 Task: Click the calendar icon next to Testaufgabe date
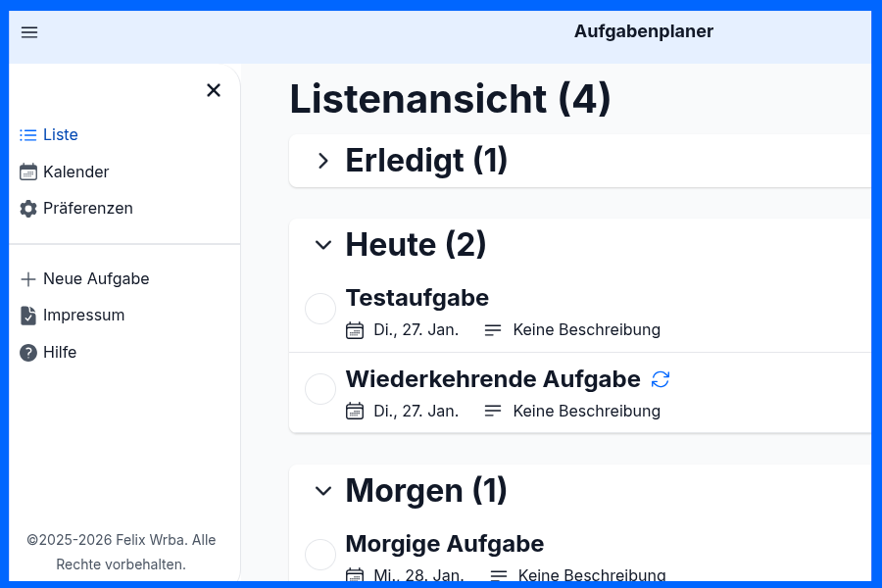(x=354, y=330)
